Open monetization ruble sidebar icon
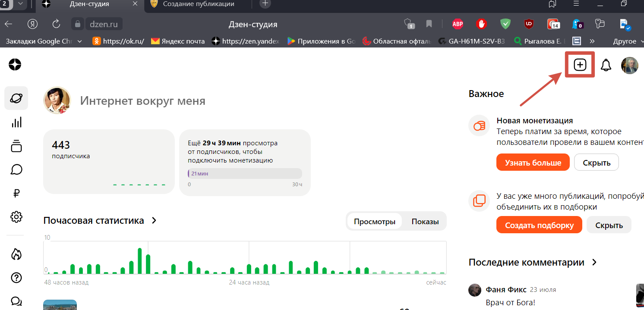644x310 pixels. point(16,193)
